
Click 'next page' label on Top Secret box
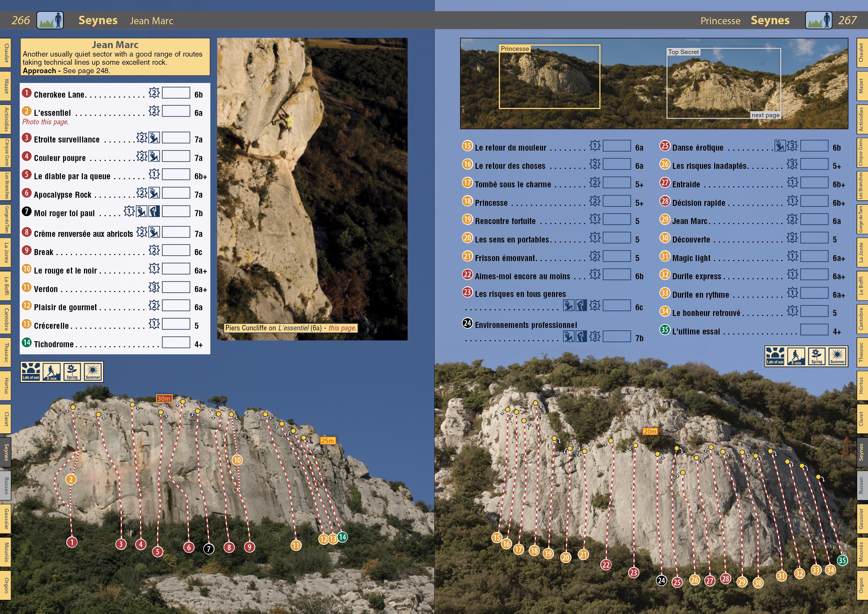(x=765, y=115)
